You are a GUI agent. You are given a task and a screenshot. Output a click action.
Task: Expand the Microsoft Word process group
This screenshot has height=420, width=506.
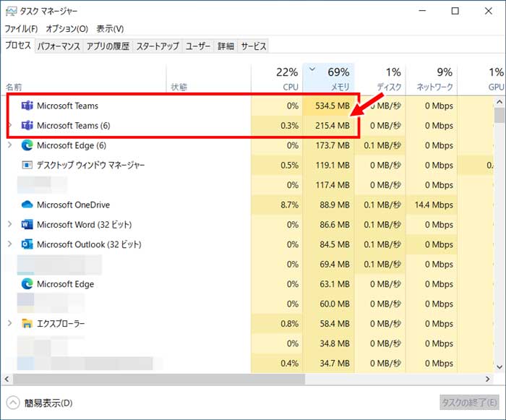(x=9, y=225)
